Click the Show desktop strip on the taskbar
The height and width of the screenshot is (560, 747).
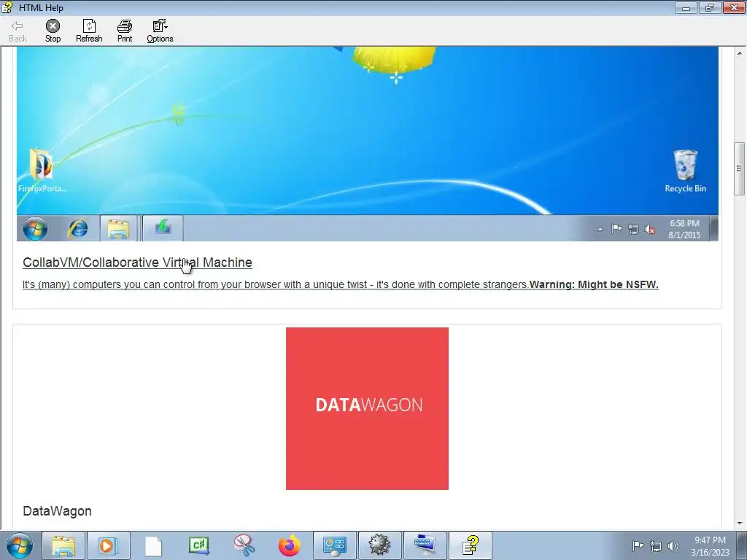742,545
